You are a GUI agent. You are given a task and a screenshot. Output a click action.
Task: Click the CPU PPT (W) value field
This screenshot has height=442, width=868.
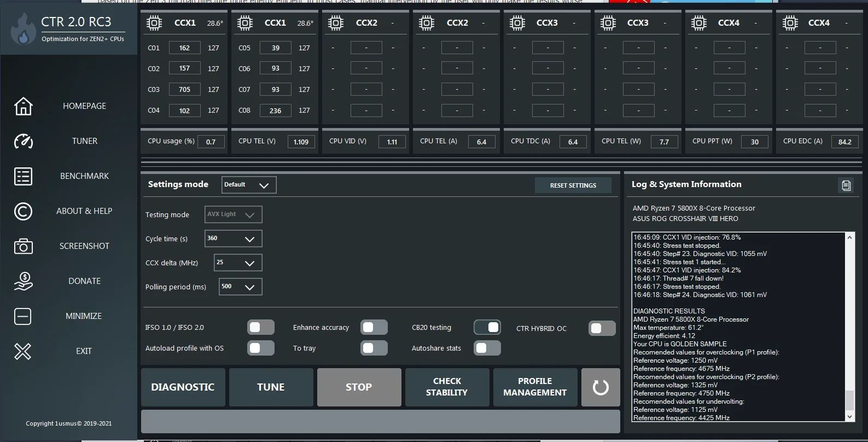[x=755, y=142]
